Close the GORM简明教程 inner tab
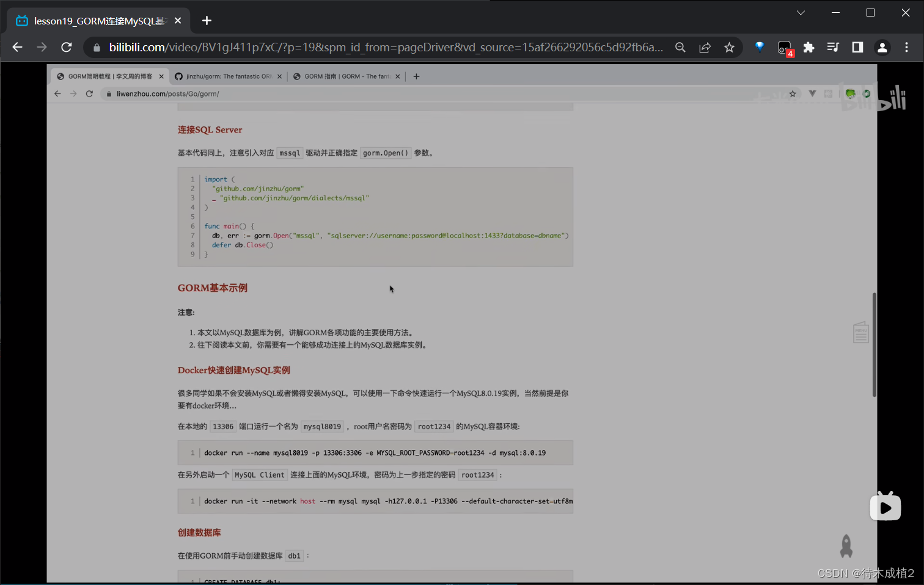The height and width of the screenshot is (585, 924). (161, 76)
